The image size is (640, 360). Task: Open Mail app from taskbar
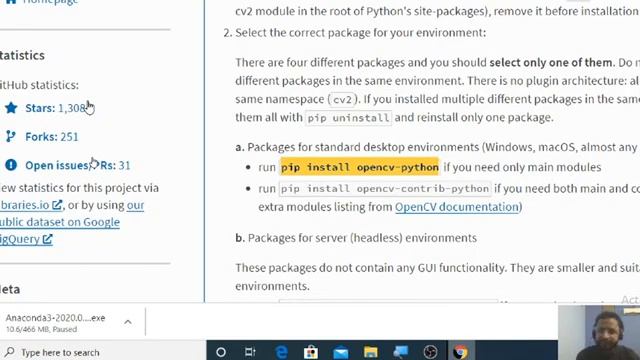click(x=340, y=352)
